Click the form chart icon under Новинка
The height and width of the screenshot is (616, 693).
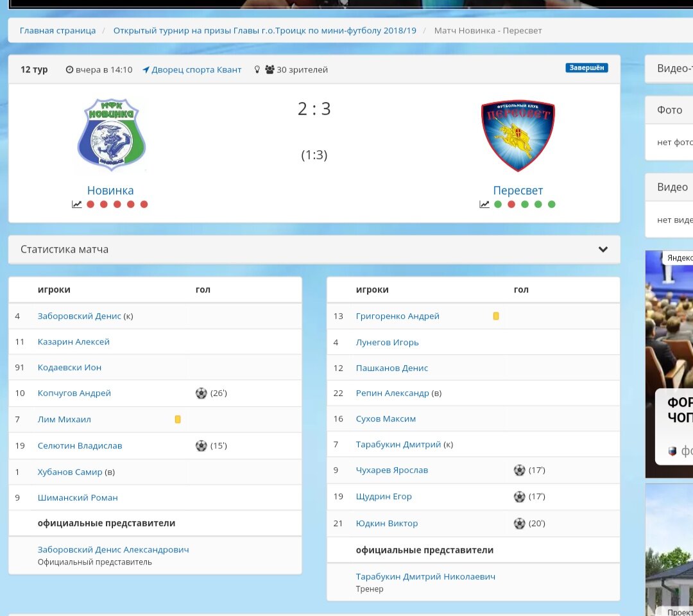[x=77, y=204]
